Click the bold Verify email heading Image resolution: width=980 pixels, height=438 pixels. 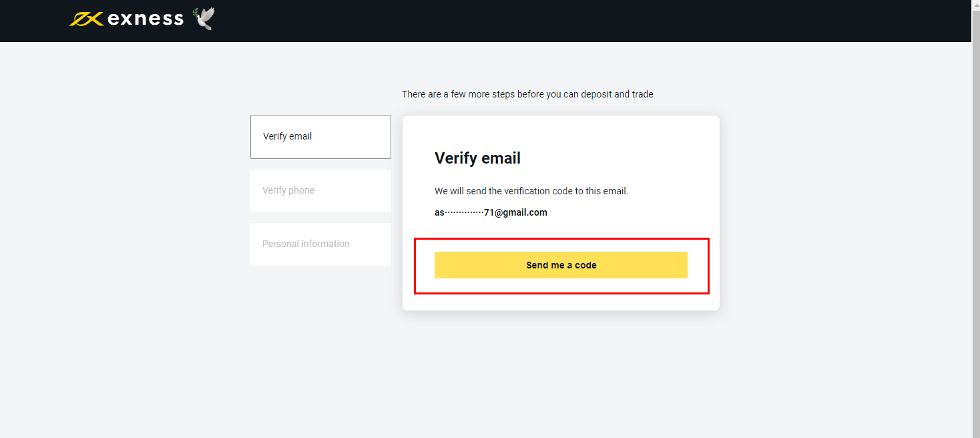click(477, 158)
